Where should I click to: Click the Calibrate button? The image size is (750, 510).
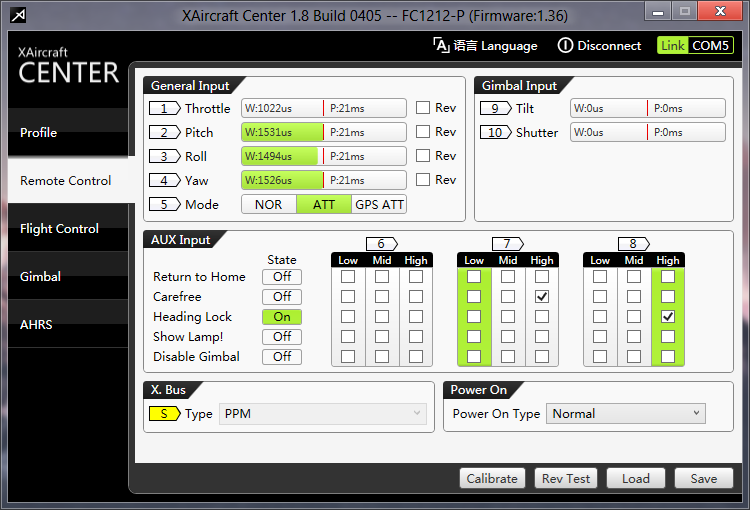[492, 478]
